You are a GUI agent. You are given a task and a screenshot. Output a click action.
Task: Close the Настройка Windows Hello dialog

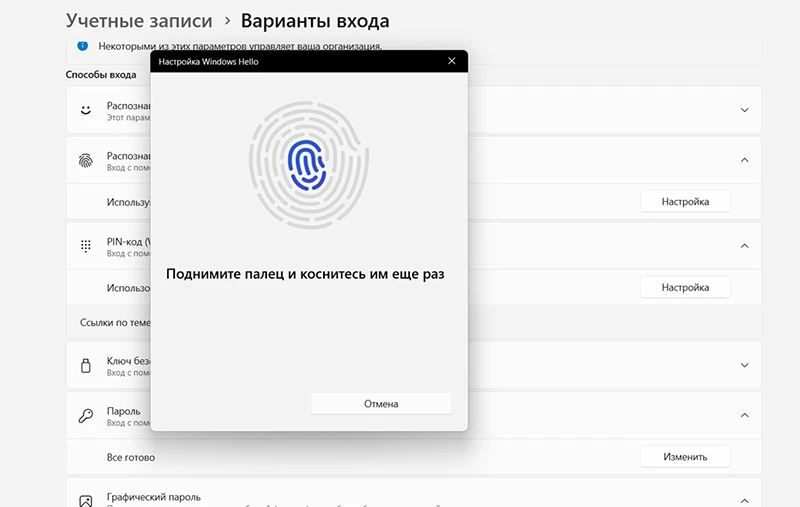pos(452,61)
